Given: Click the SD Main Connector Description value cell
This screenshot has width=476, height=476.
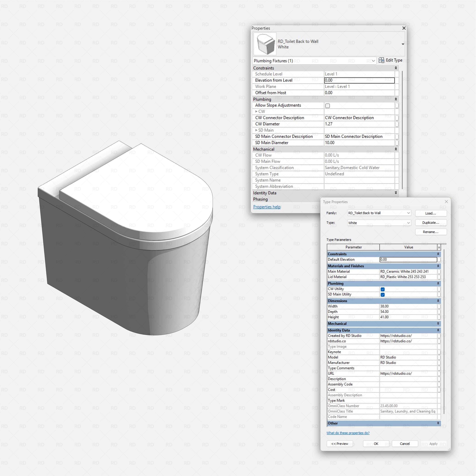Looking at the screenshot, I should [x=359, y=136].
